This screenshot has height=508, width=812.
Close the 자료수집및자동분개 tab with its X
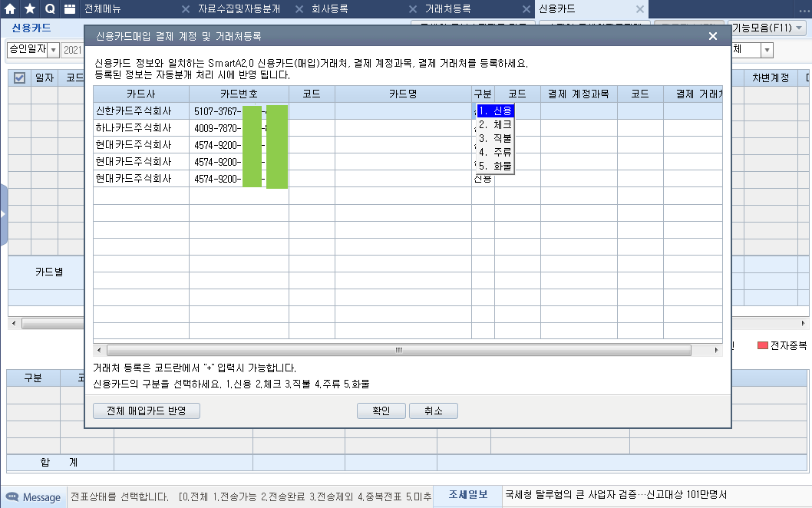(x=299, y=9)
